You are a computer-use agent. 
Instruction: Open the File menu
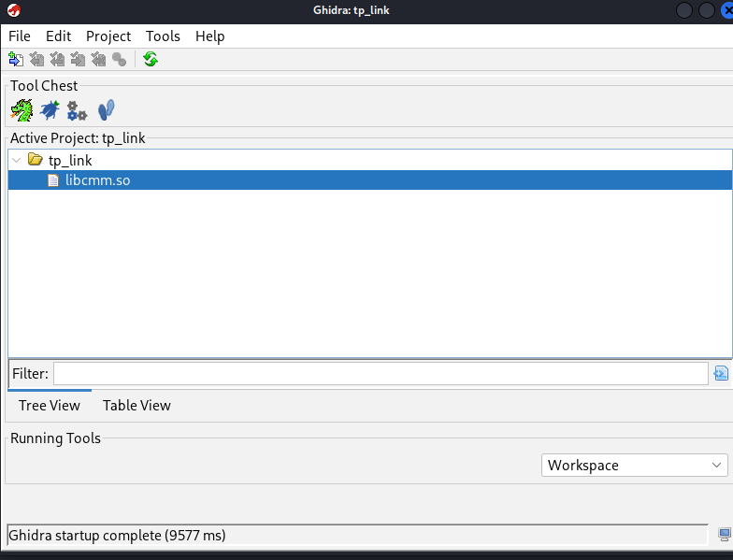(x=20, y=36)
